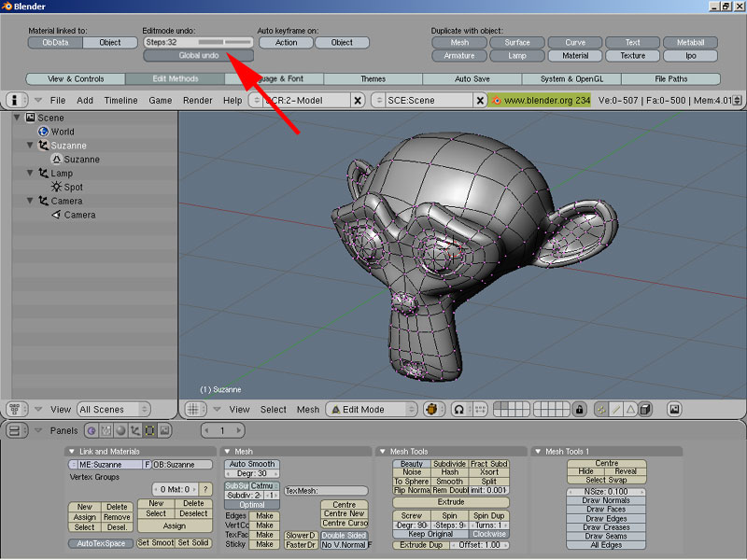Open the scene selector arrows before SCE:Scene
This screenshot has height=560, width=747.
pyautogui.click(x=379, y=101)
